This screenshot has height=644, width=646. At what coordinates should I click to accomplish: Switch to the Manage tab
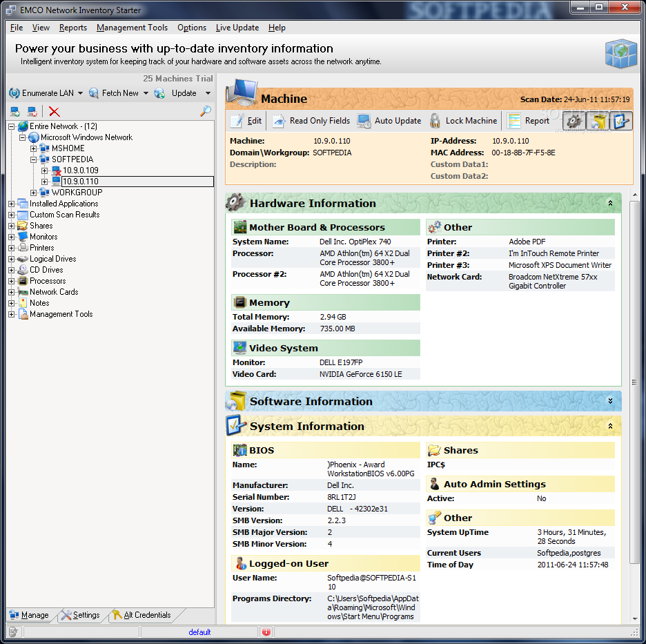point(30,615)
